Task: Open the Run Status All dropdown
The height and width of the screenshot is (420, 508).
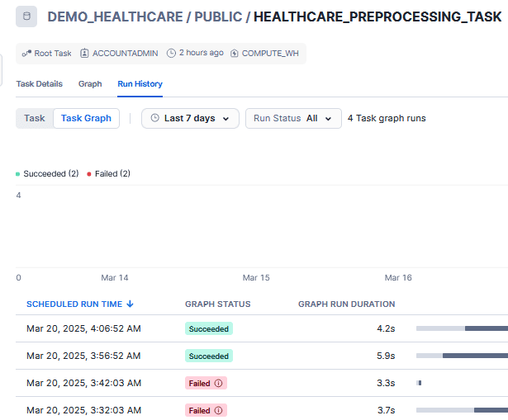Action: coord(293,118)
